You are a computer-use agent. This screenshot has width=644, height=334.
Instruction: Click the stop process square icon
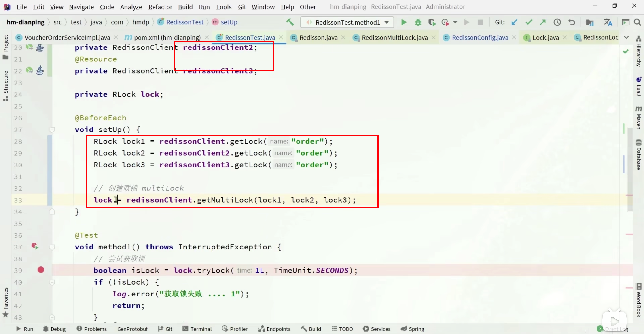coord(480,22)
